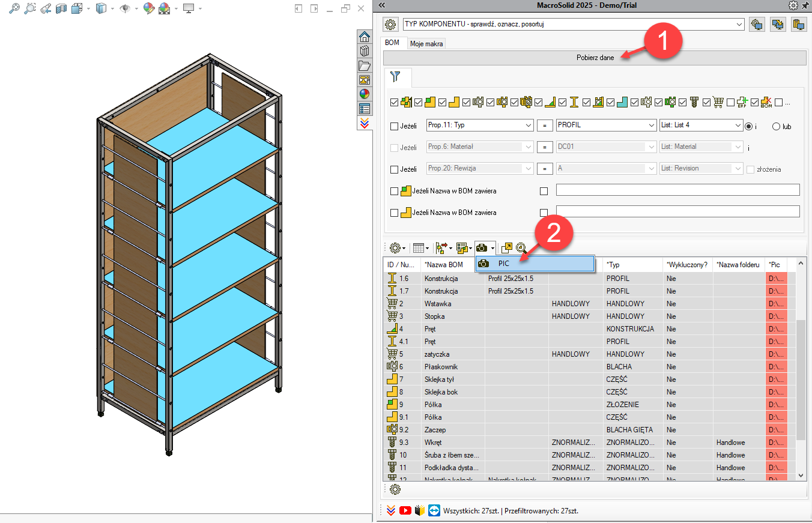Toggle the second Jeżeli Nazwa w BOM zawiera checkbox
Viewport: 812px width, 523px height.
point(394,213)
